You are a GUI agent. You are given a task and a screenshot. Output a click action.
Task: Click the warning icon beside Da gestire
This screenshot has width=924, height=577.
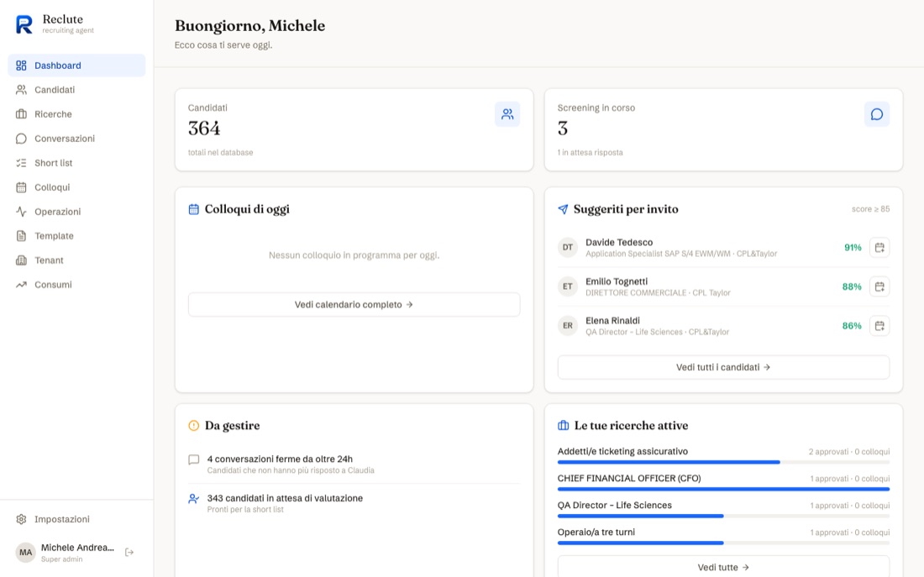(193, 426)
